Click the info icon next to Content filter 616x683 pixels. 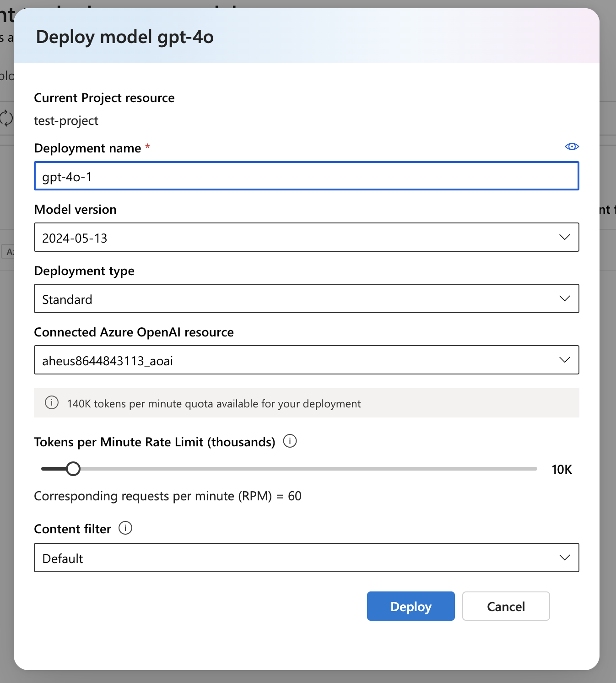click(x=125, y=528)
